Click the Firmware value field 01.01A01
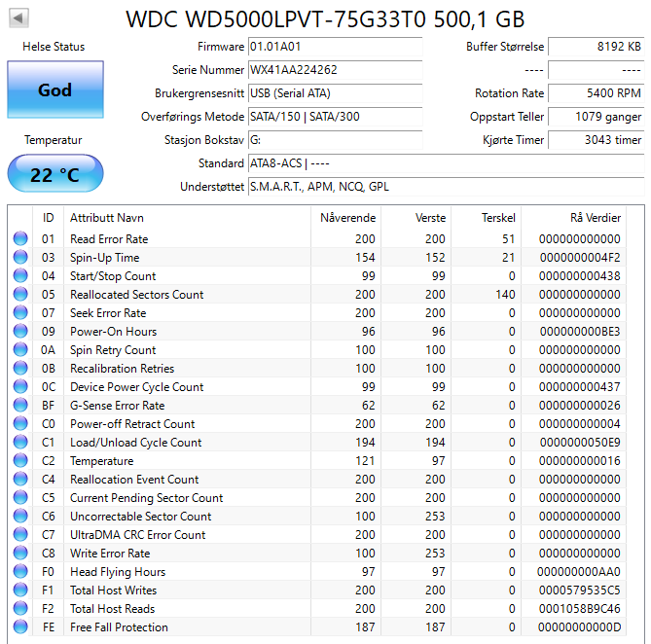The image size is (651, 644). 335,47
